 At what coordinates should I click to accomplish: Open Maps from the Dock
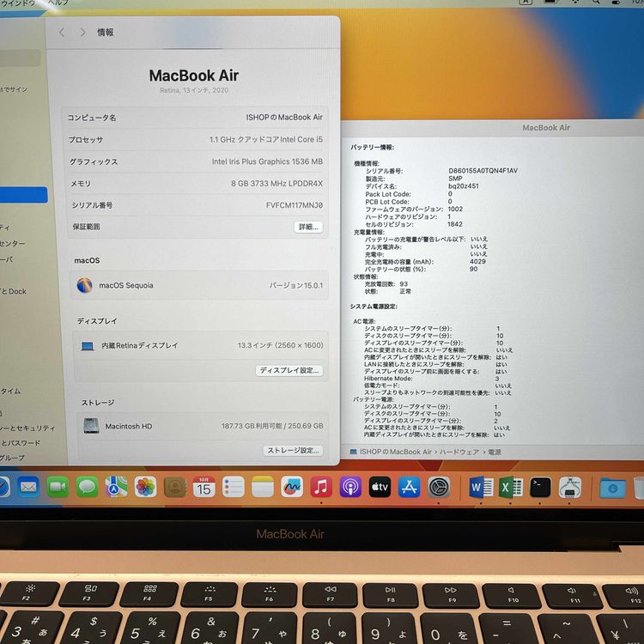[x=116, y=487]
